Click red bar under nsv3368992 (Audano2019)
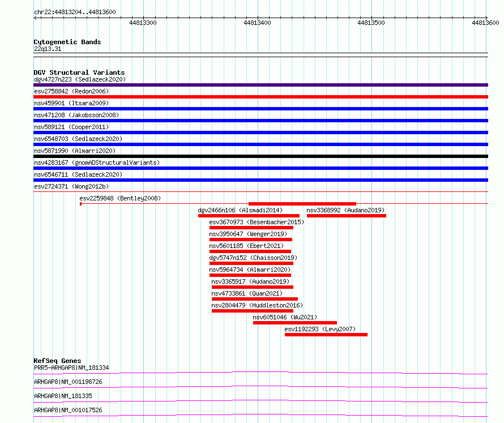This screenshot has height=423, width=504. [347, 216]
